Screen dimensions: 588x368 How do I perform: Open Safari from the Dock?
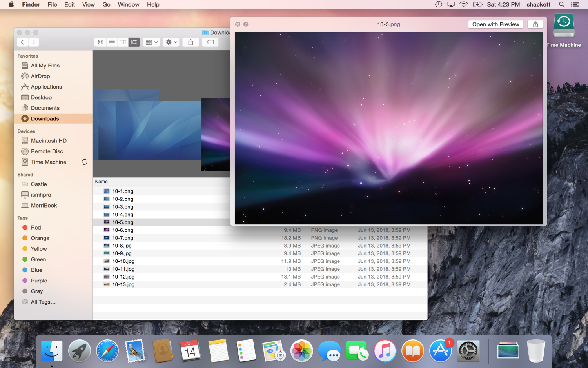coord(107,350)
